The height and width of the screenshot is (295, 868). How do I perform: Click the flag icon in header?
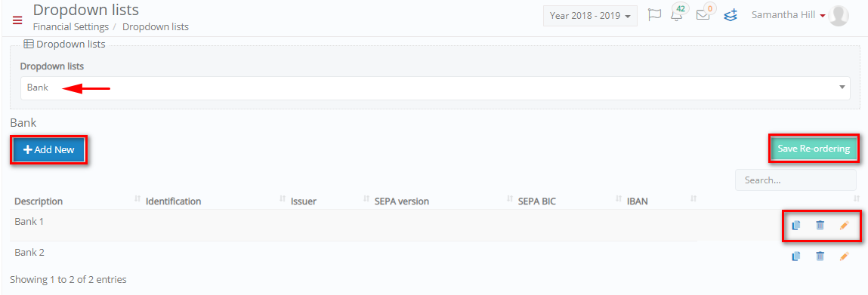tap(655, 15)
